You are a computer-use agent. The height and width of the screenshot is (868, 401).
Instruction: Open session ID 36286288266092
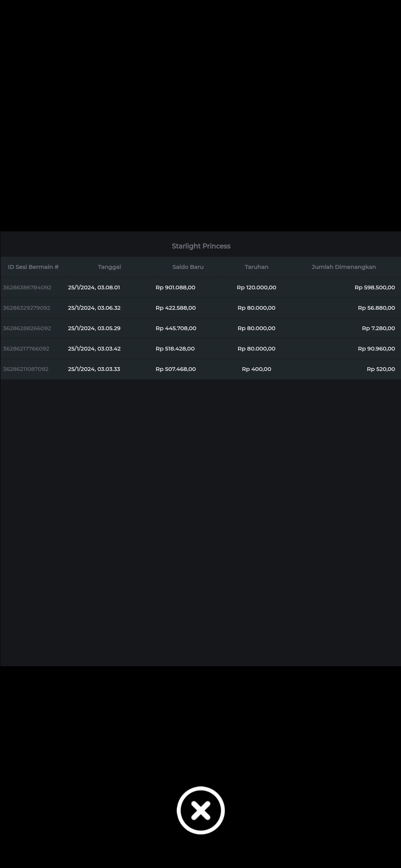click(27, 328)
